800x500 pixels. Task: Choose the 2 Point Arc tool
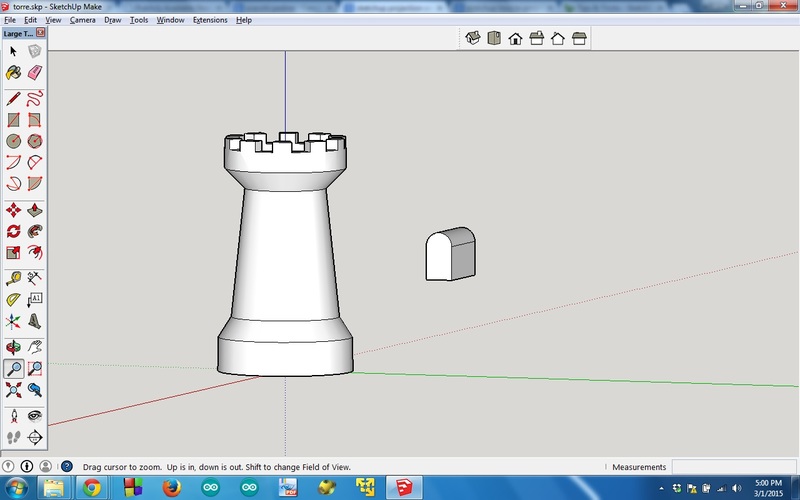(x=34, y=162)
